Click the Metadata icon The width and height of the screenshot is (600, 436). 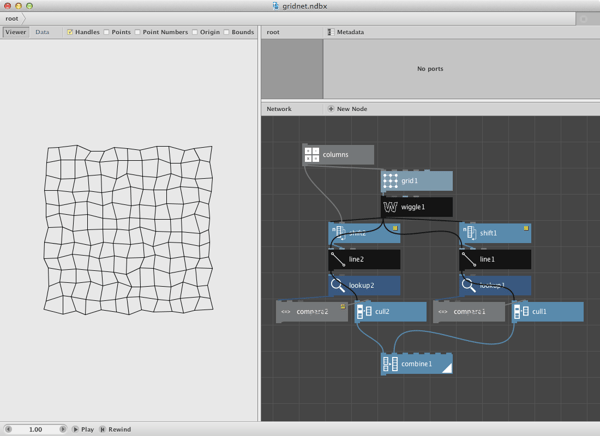point(331,32)
